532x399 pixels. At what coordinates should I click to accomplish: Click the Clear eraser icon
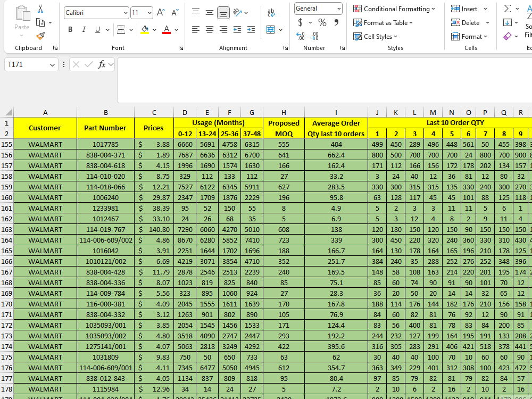tap(508, 36)
